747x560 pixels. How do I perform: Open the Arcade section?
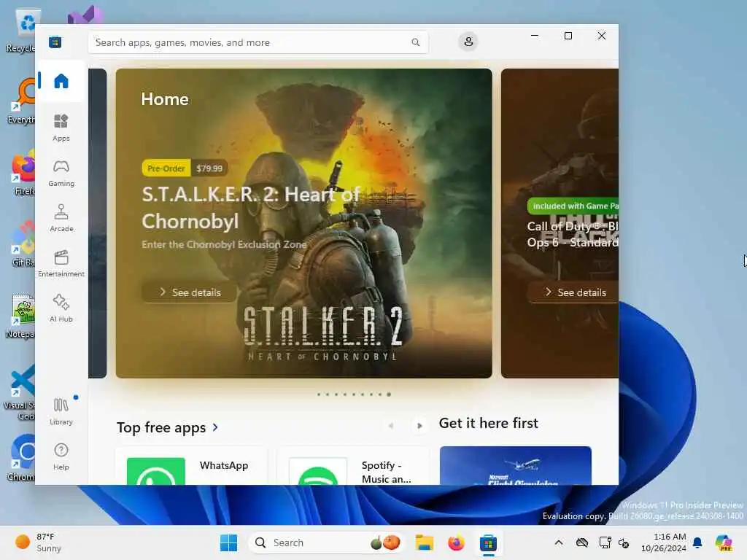tap(61, 219)
